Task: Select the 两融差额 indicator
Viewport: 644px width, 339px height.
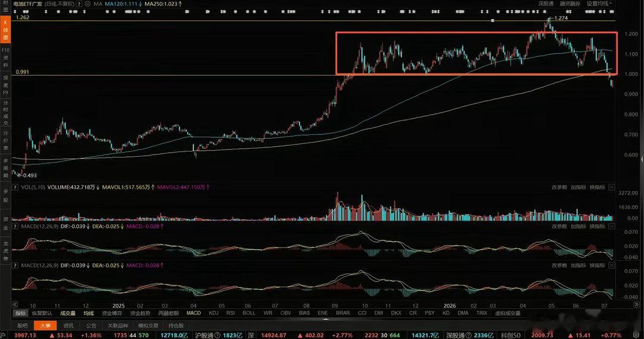Action: 168,313
